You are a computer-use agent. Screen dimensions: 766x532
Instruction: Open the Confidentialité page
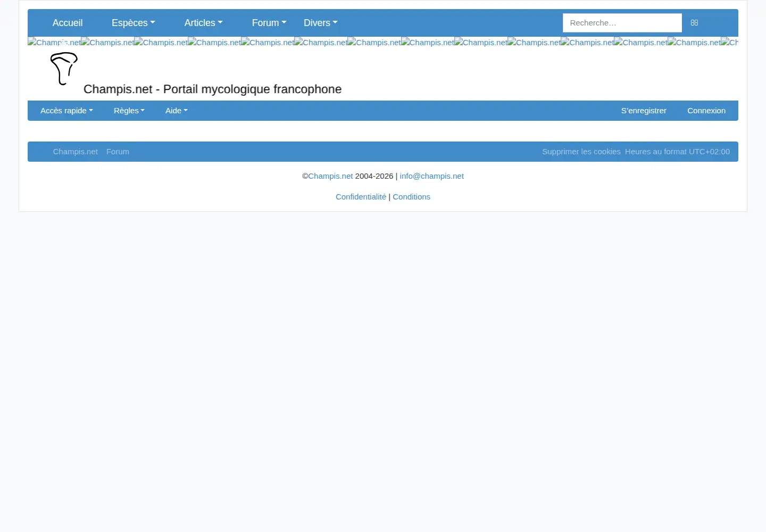[x=361, y=197]
